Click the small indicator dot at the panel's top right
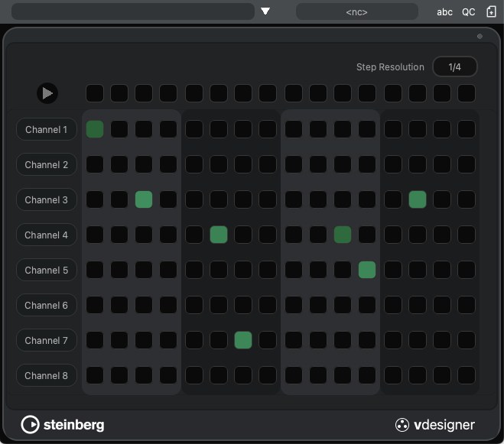This screenshot has width=504, height=444. click(x=480, y=36)
